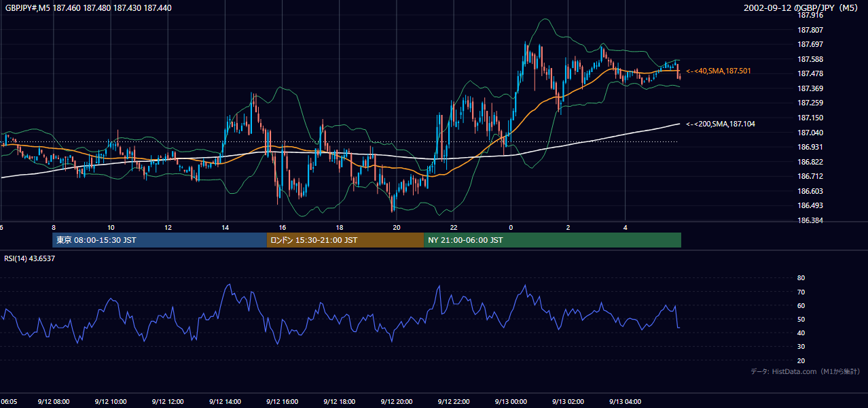Viewport: 868px width, 408px height.
Task: Click the RSI(14) 43.6537 indicator label
Action: coord(30,258)
